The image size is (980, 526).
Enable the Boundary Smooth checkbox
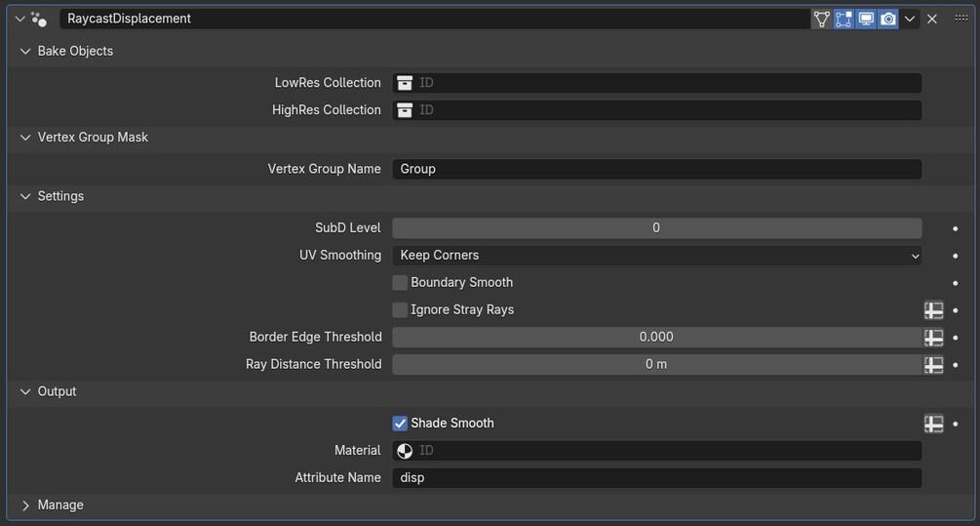400,283
